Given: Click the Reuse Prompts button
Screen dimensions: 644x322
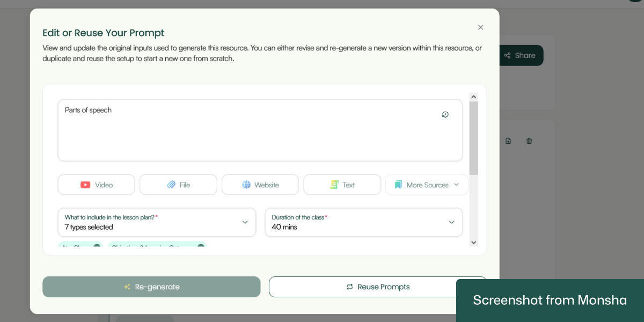Looking at the screenshot, I should tap(378, 287).
